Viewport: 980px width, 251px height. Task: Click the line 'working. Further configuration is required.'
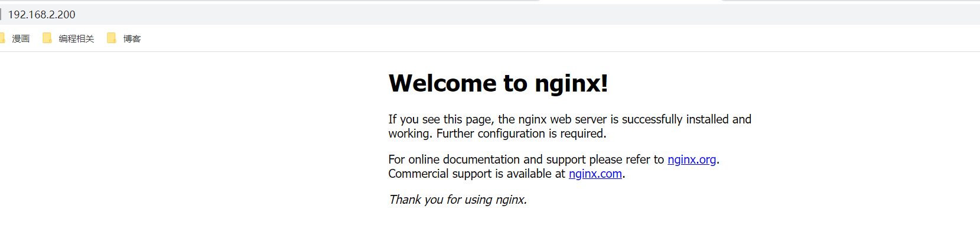pyautogui.click(x=497, y=133)
